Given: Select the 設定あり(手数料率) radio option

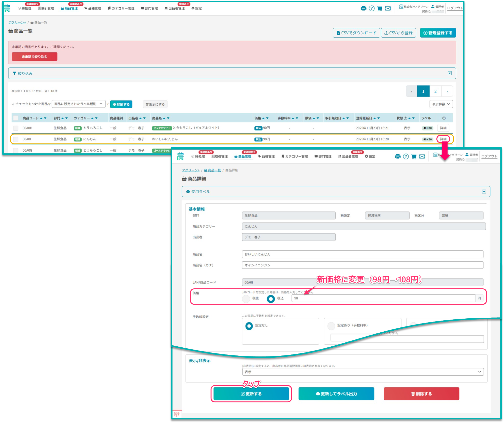Looking at the screenshot, I should click(x=331, y=326).
